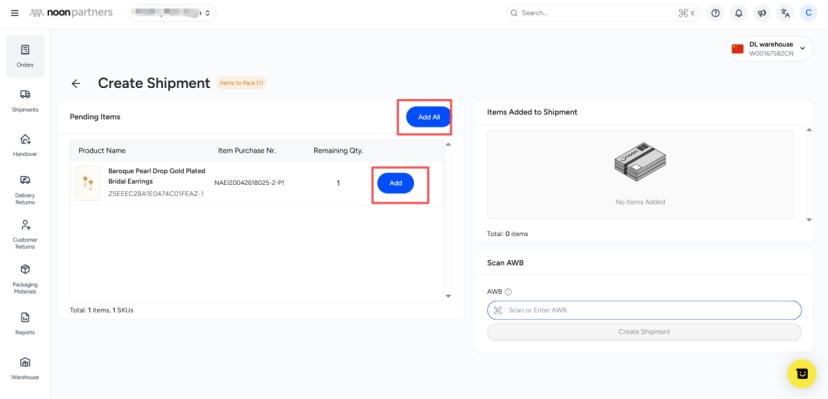Open the help question mark icon
The height and width of the screenshot is (399, 828).
pyautogui.click(x=716, y=13)
